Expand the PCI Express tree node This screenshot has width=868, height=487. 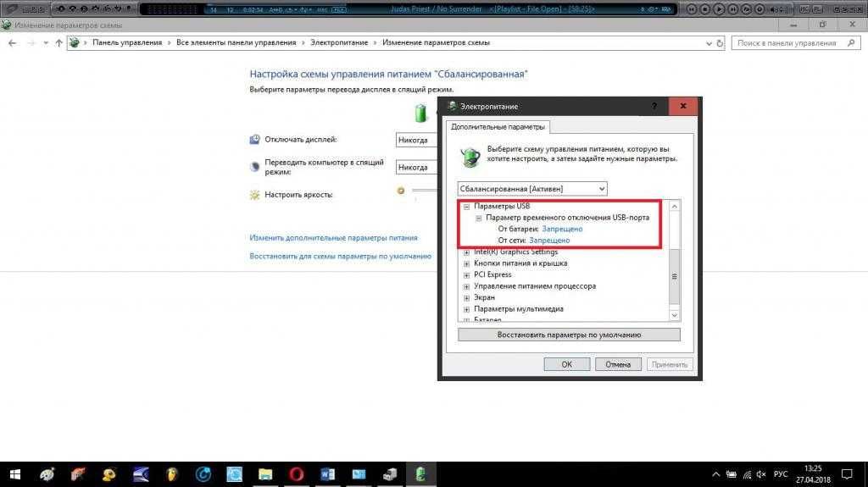(x=466, y=274)
